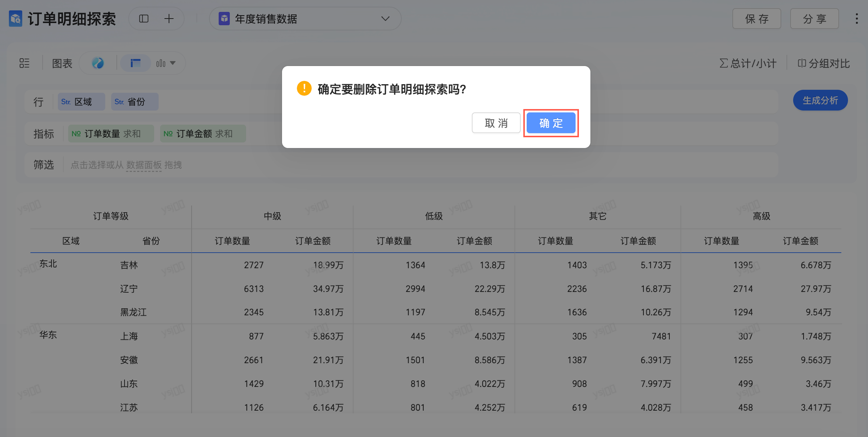This screenshot has width=868, height=437.
Task: Add new exploration with plus icon
Action: pos(169,19)
